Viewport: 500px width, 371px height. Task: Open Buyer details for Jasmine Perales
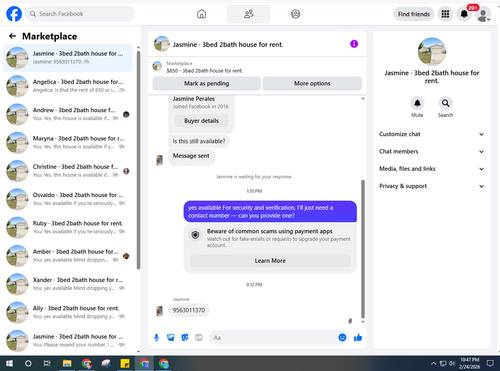[201, 121]
